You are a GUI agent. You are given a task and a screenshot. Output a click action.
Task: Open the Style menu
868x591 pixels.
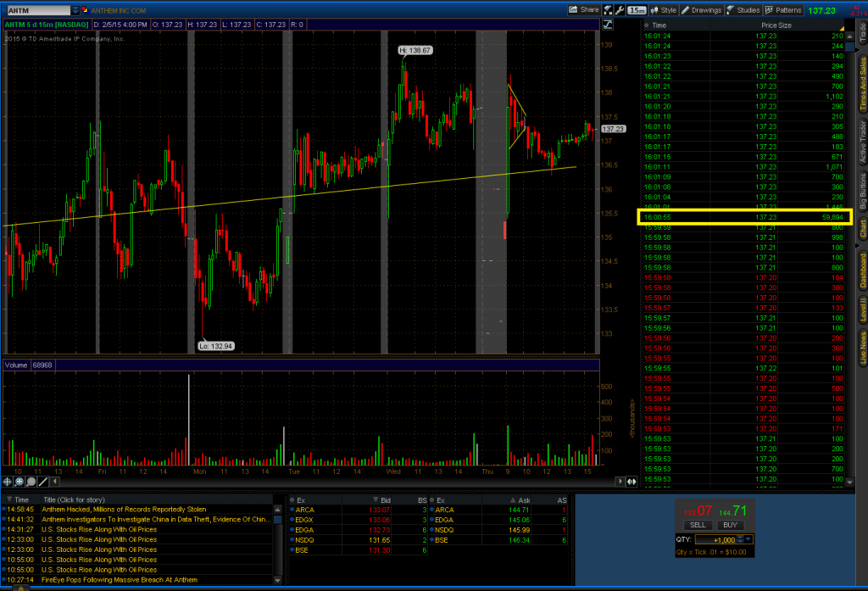664,10
